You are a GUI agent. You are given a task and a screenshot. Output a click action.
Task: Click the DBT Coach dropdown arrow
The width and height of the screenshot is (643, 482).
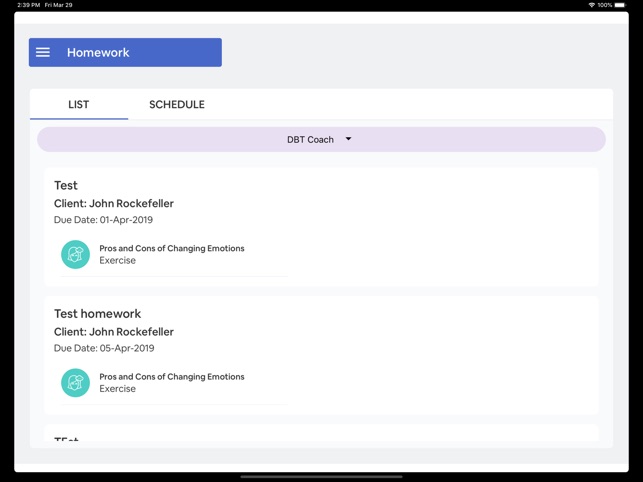point(348,139)
